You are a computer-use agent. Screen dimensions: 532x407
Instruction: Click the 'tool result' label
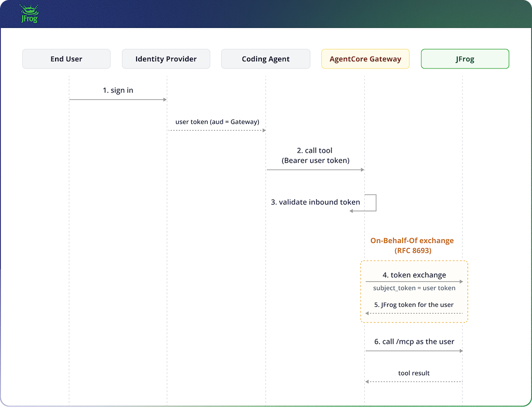(414, 373)
